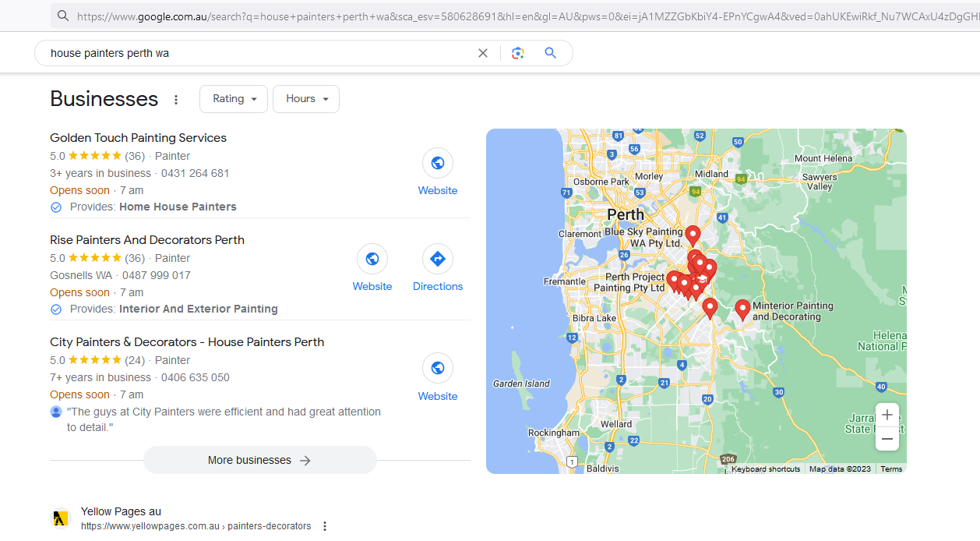Click the reviewer avatar beside City Painters quote
Screen dimensions: 980x541
56,412
